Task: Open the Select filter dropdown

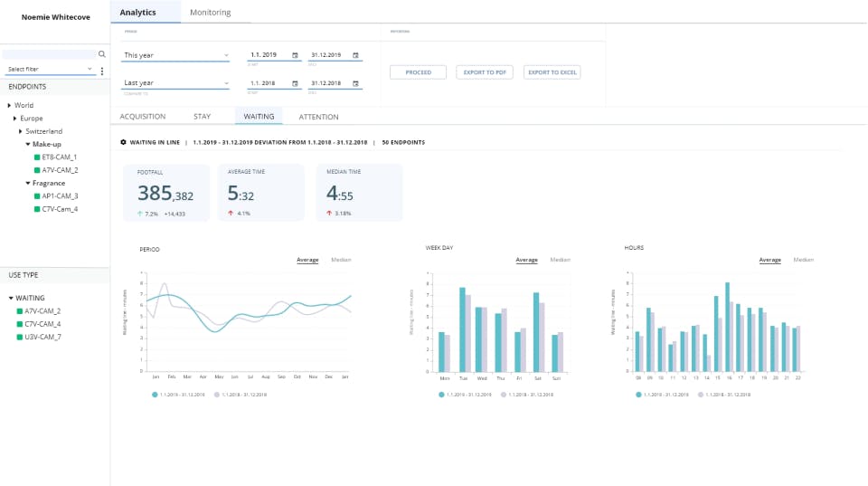Action: click(50, 69)
